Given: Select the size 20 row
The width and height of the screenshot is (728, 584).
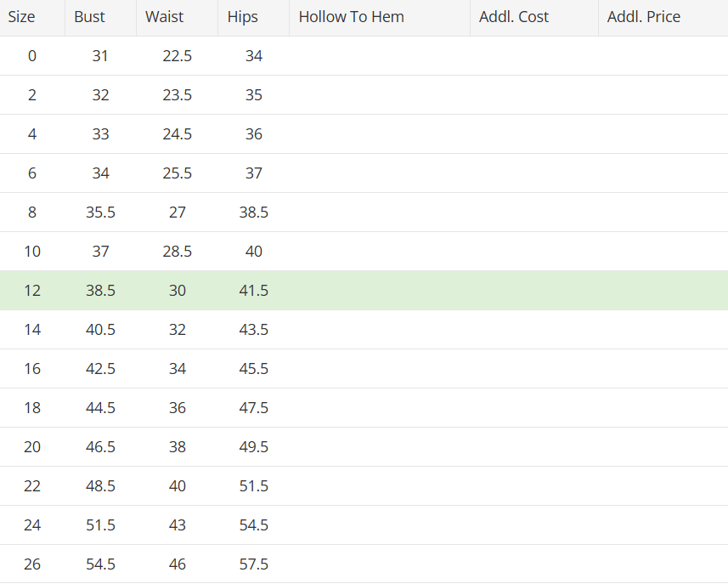Looking at the screenshot, I should 364,447.
